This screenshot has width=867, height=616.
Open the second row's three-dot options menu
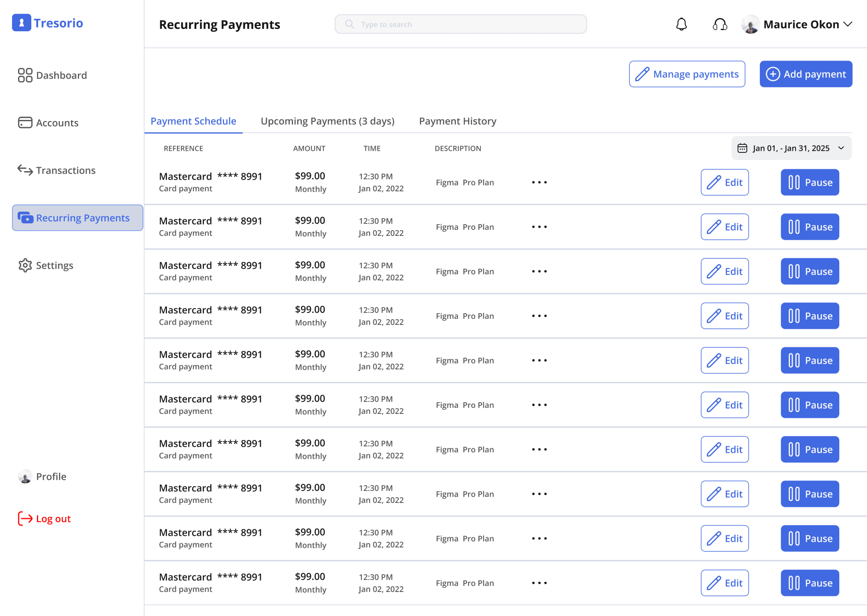pyautogui.click(x=539, y=227)
